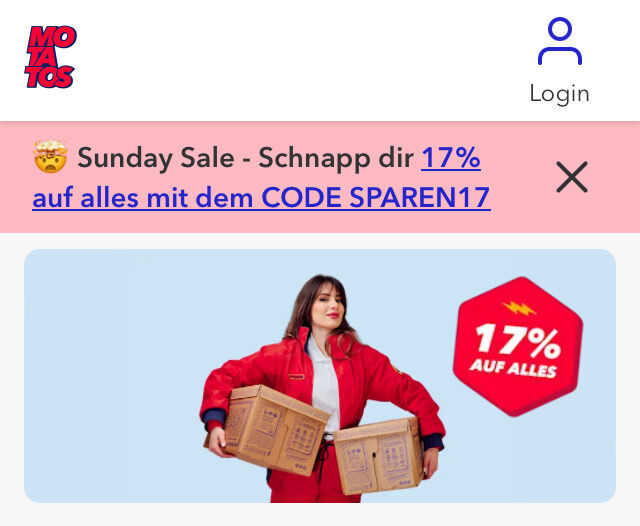Viewport: 640px width, 526px height.
Task: Click the exploding head emoji
Action: [50, 157]
